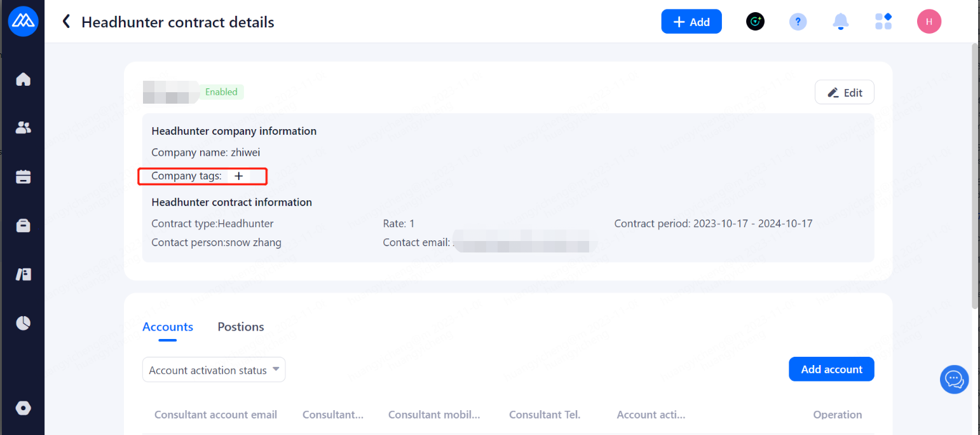Open the talent pool book icon

point(24,274)
